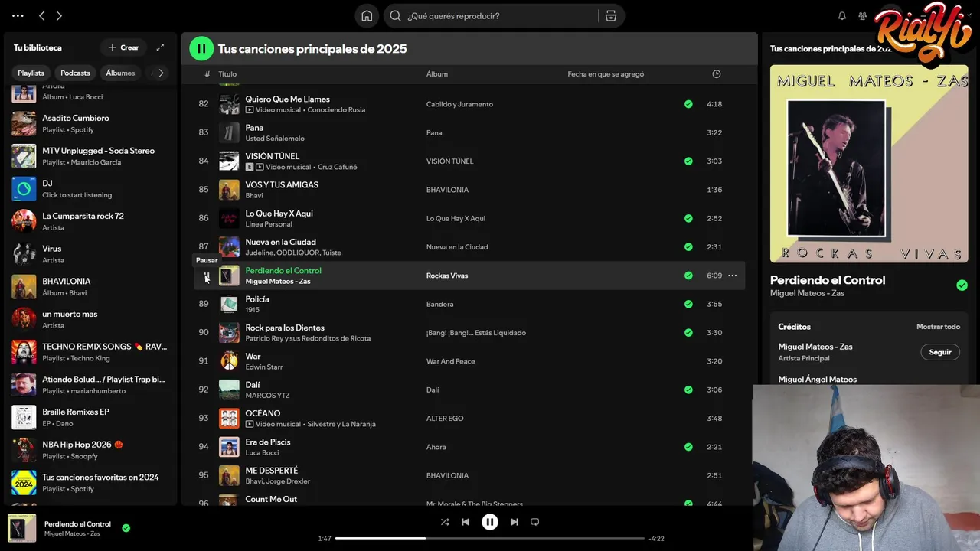Open un muerto mas artist

pyautogui.click(x=90, y=319)
